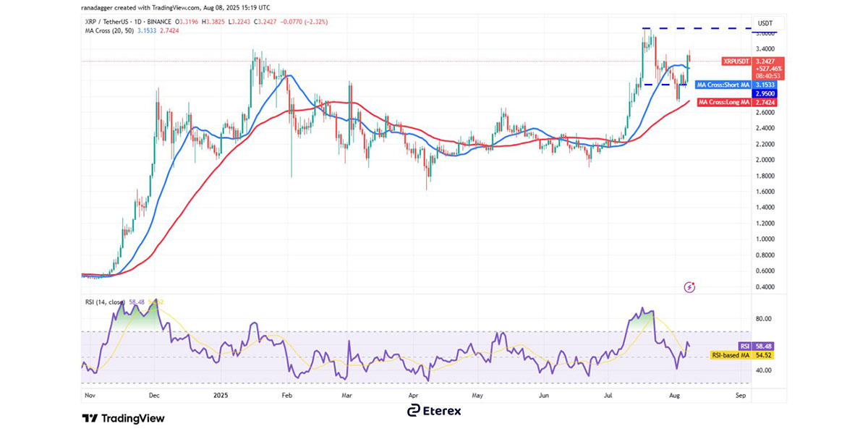Image resolution: width=868 pixels, height=434 pixels.
Task: Click the blue 3.1533 value tag
Action: coord(764,85)
